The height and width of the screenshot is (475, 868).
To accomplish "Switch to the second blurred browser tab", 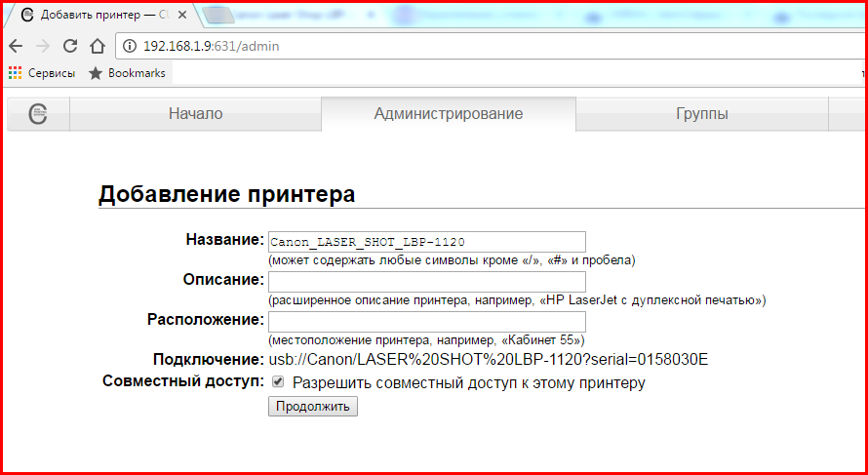I will 283,16.
